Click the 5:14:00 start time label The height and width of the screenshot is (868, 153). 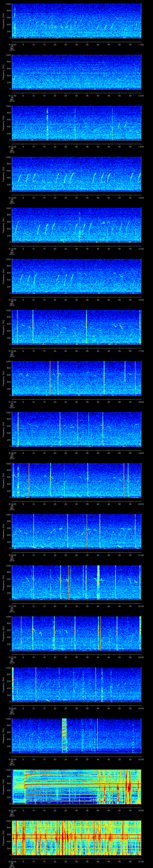[12, 249]
